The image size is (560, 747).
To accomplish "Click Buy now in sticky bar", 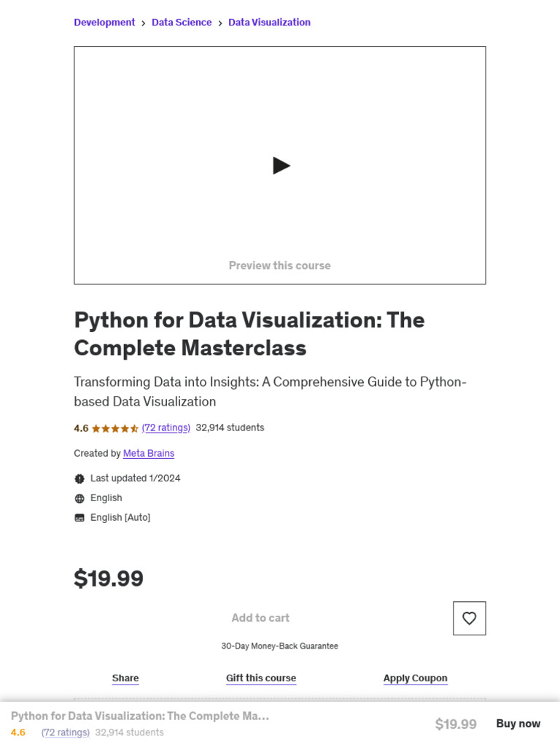I will coord(518,724).
